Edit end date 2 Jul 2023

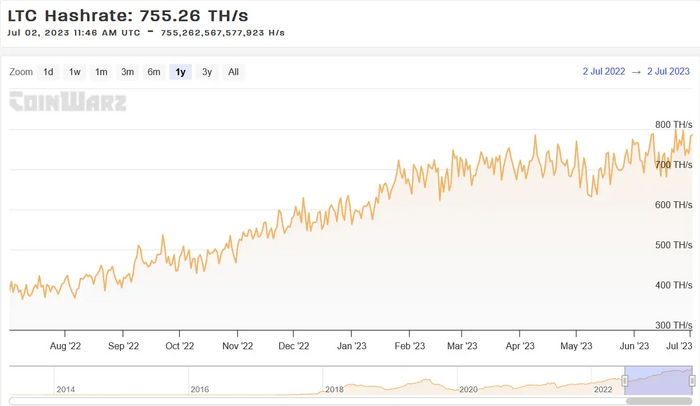click(669, 72)
